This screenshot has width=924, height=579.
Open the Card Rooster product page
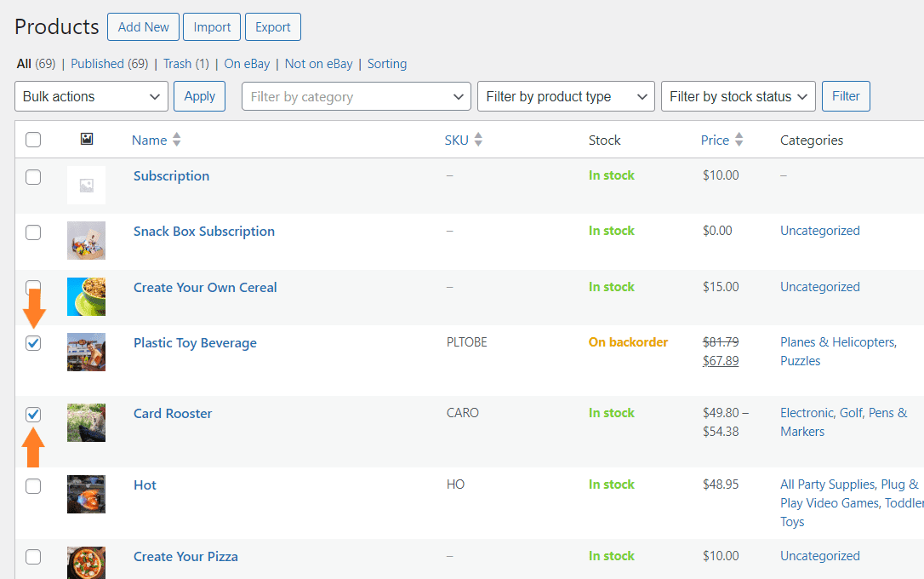coord(173,413)
